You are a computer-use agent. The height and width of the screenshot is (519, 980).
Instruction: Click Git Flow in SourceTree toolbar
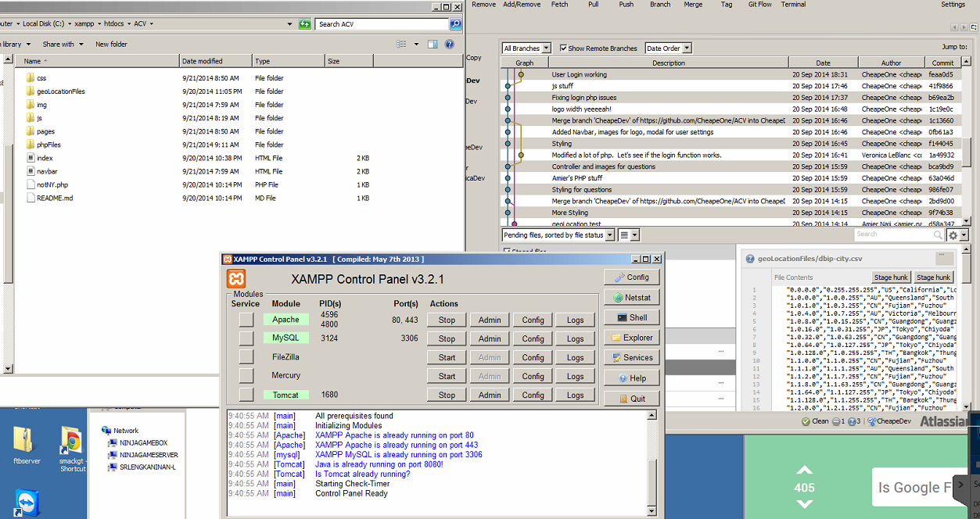[x=760, y=5]
